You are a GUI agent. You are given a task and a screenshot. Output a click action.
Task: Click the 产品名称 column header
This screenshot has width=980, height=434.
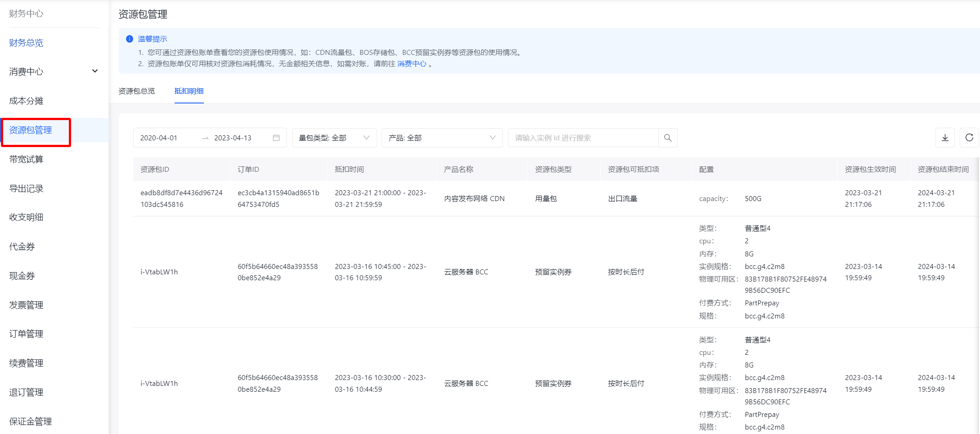pyautogui.click(x=459, y=169)
